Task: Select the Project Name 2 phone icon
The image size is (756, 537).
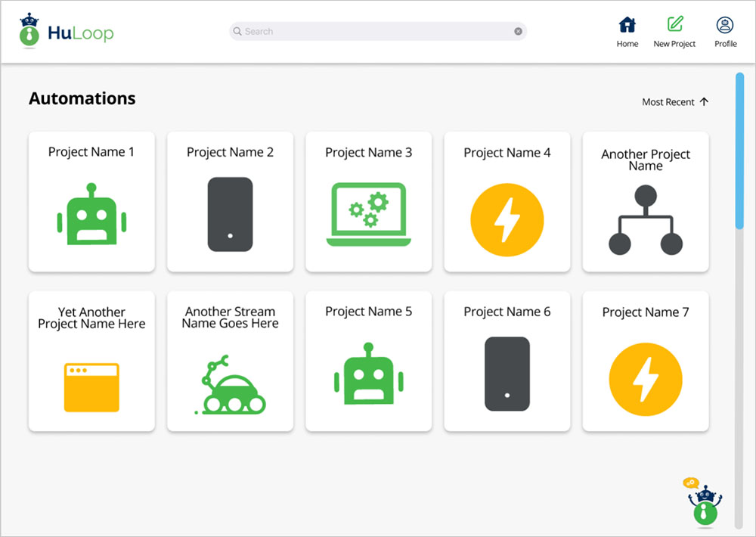Action: (230, 214)
